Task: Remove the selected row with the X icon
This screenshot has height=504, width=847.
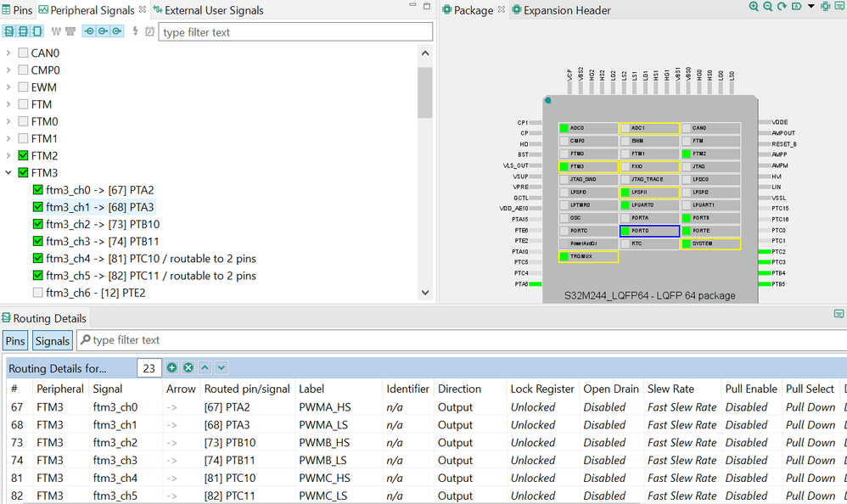Action: tap(188, 368)
